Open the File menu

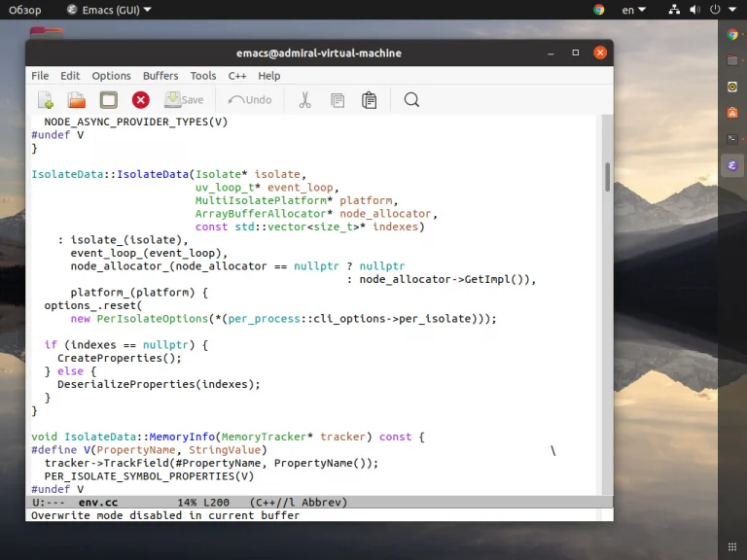[x=40, y=76]
